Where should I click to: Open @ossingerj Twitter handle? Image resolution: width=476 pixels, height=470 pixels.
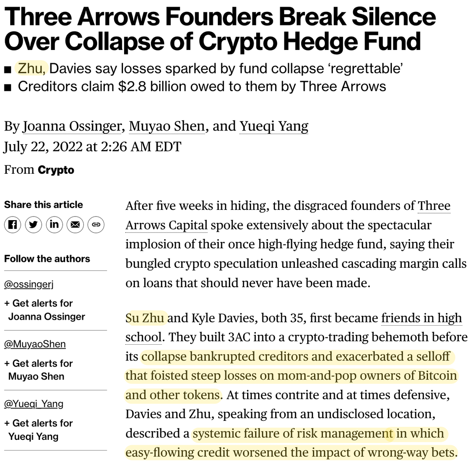tap(29, 284)
